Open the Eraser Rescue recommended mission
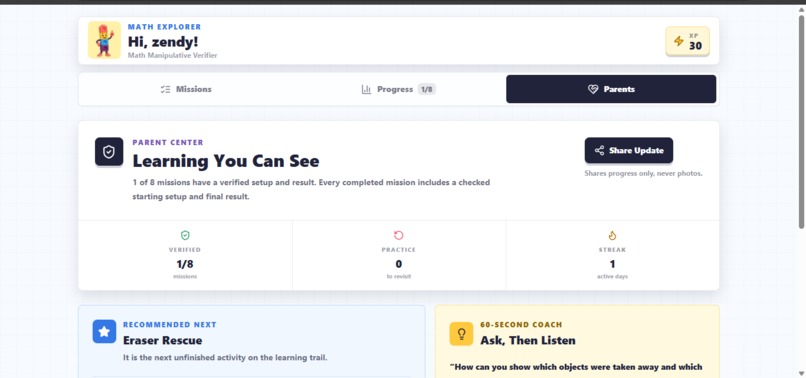The width and height of the screenshot is (806, 378). click(x=162, y=340)
